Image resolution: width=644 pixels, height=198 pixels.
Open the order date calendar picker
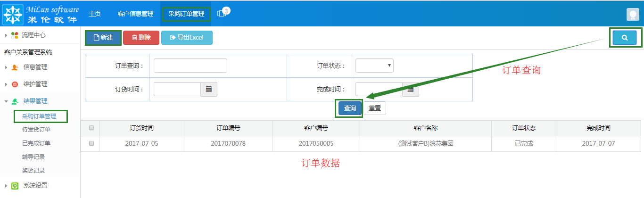[209, 89]
